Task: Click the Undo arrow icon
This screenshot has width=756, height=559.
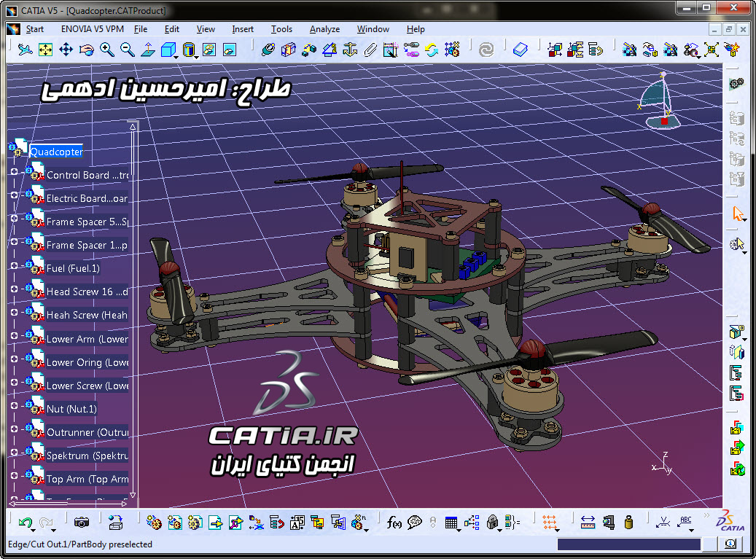Action: 25,523
